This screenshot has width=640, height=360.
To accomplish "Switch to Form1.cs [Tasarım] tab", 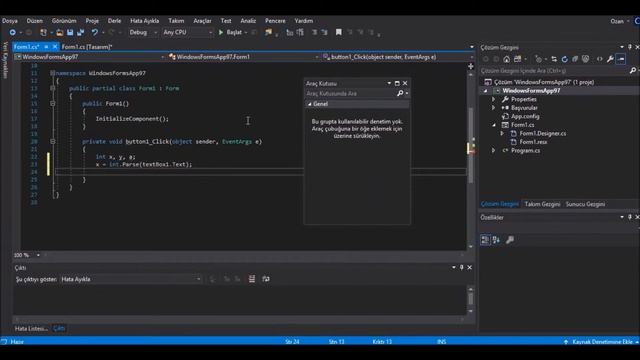I will pos(87,47).
